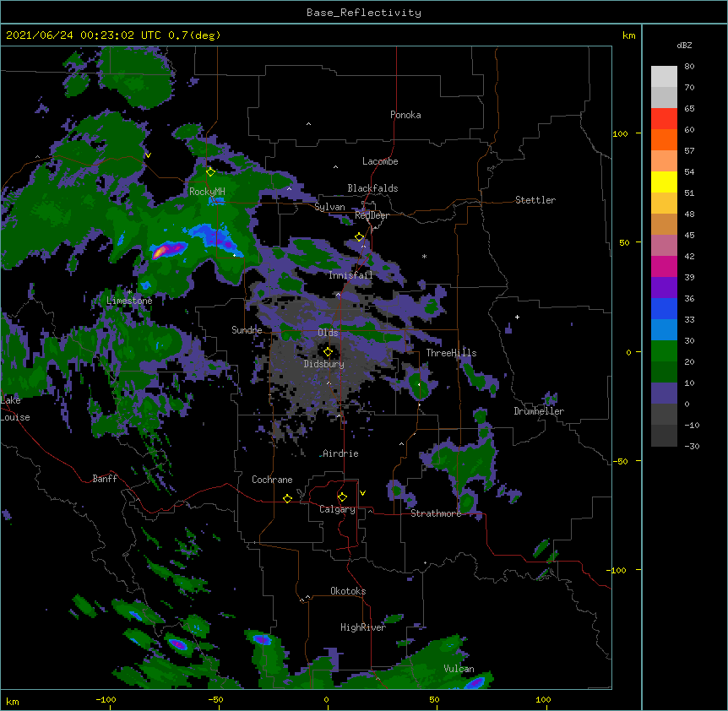The height and width of the screenshot is (711, 728).
Task: Click the yellow V marker northwest of RockyMH
Action: pos(148,155)
